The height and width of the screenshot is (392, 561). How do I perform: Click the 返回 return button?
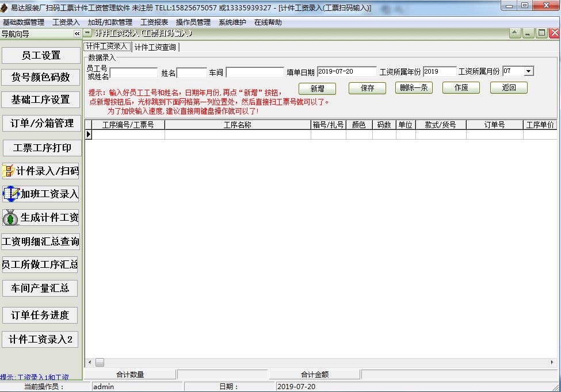(508, 89)
